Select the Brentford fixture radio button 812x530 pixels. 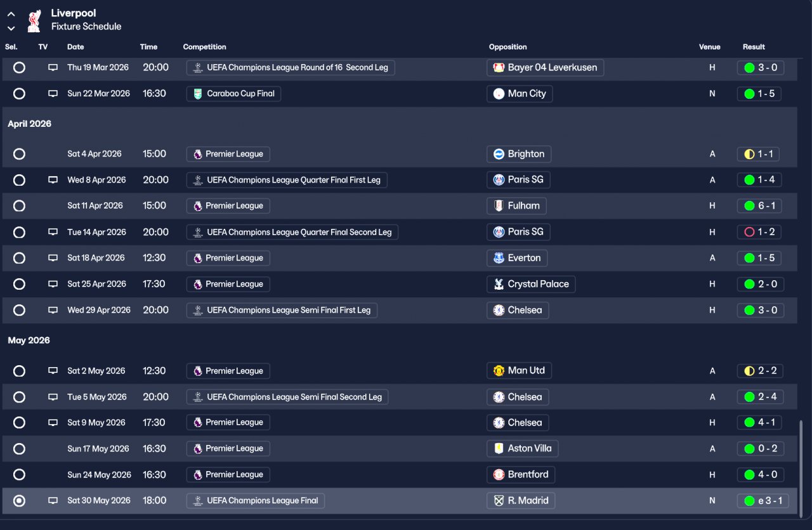tap(20, 475)
